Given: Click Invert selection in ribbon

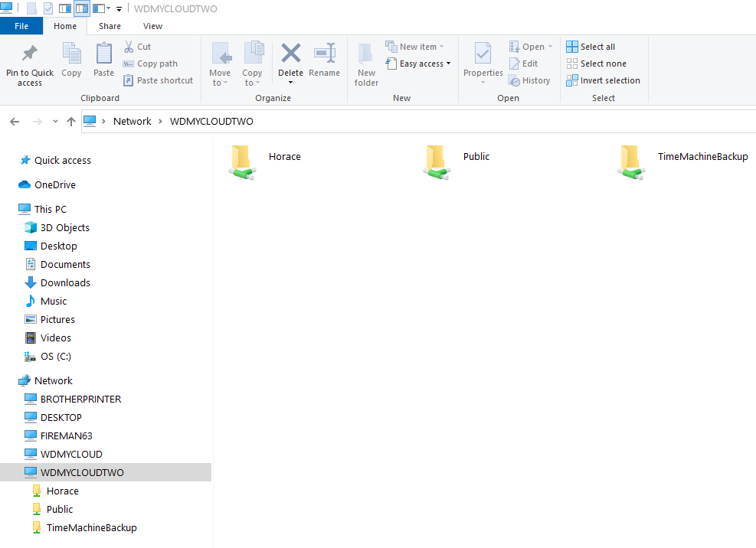Looking at the screenshot, I should [x=604, y=80].
